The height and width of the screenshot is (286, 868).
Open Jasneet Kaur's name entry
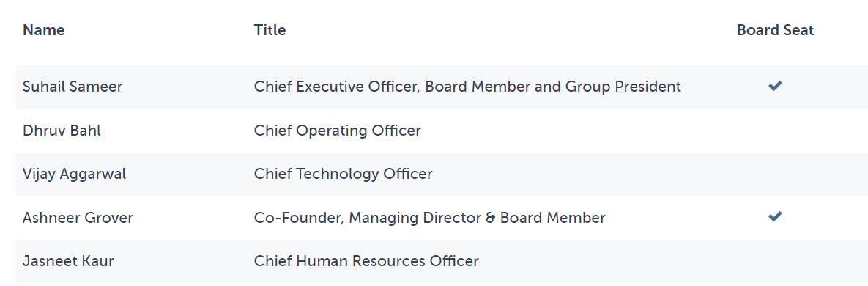[68, 260]
